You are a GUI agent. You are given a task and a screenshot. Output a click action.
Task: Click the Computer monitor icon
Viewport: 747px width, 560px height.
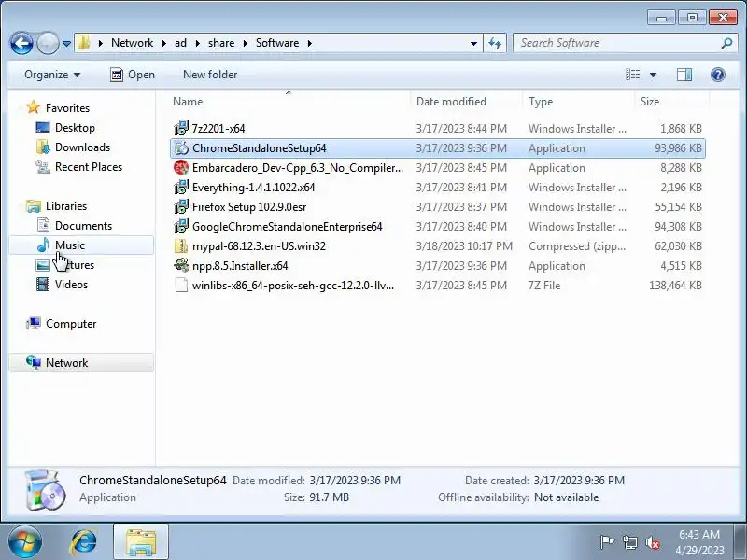coord(34,323)
